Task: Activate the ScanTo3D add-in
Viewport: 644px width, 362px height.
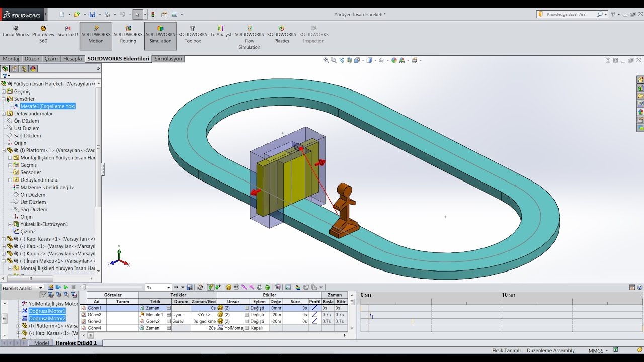Action: [x=68, y=32]
